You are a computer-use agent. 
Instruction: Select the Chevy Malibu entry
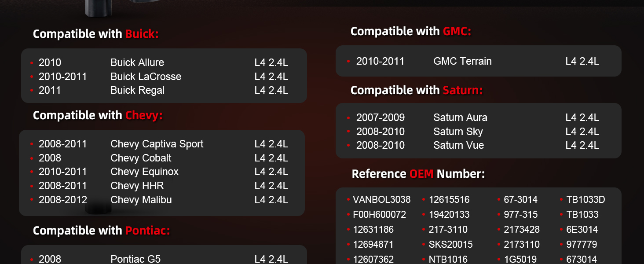click(141, 200)
